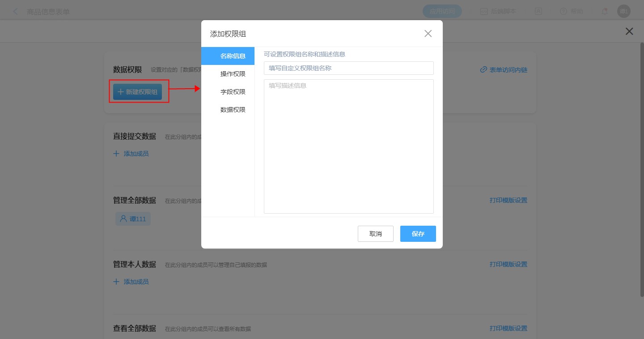The width and height of the screenshot is (644, 339).
Task: Focus the 填写描述信息 description text area
Action: [348, 146]
